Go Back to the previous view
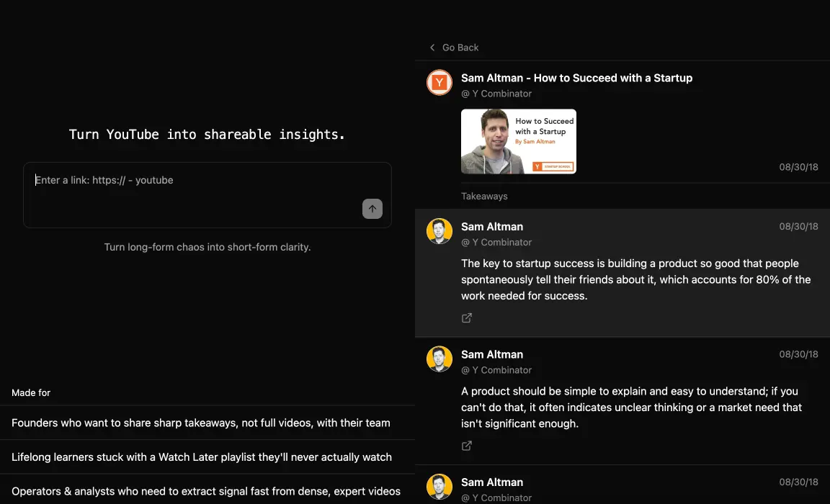This screenshot has width=830, height=504. [454, 48]
